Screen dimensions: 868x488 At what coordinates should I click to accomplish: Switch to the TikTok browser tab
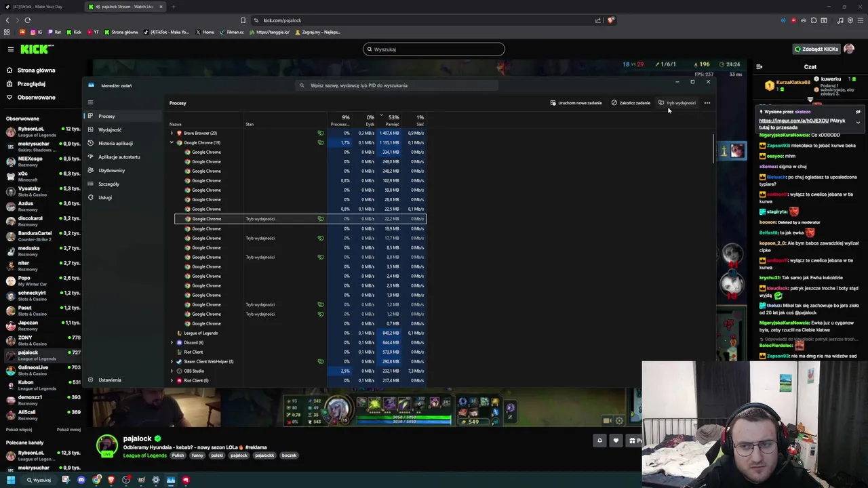(x=41, y=7)
